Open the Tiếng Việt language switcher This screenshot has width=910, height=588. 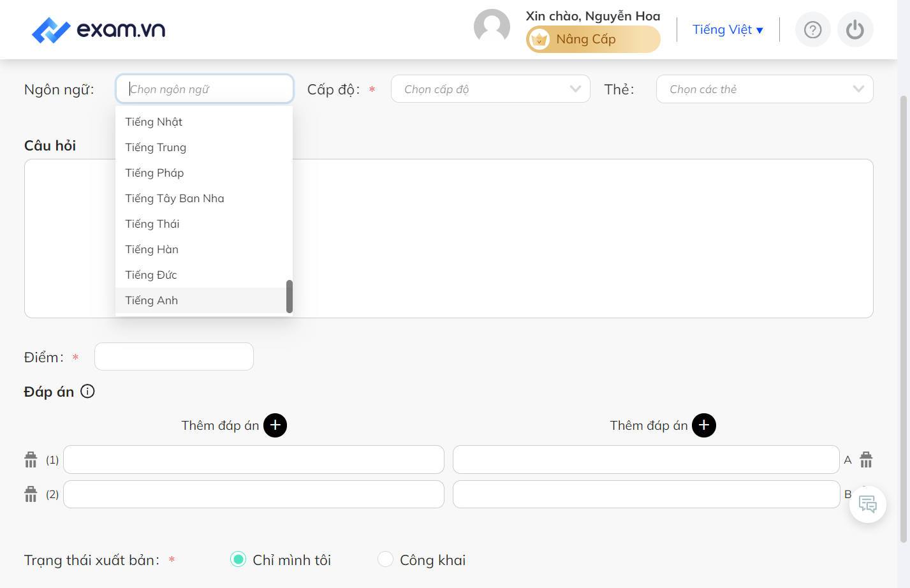click(728, 30)
